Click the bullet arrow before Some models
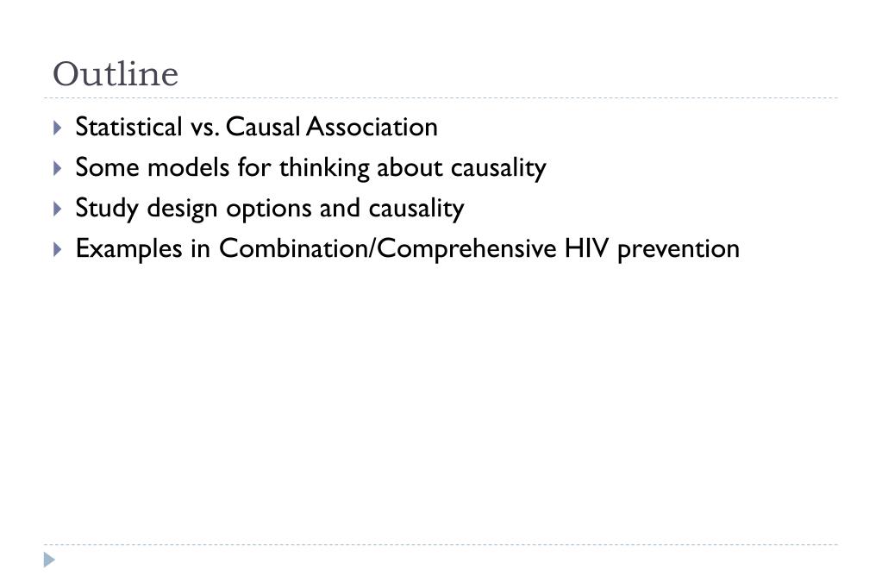The height and width of the screenshot is (588, 882). coord(57,168)
